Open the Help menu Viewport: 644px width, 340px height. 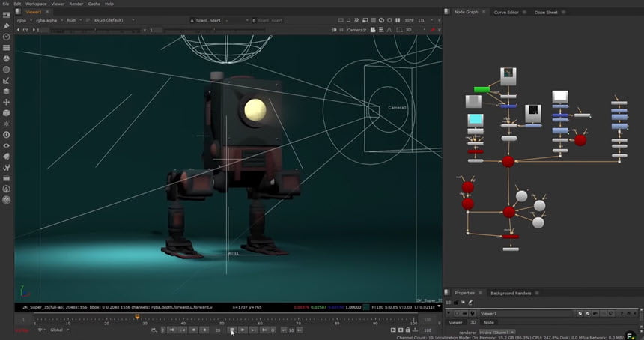[109, 4]
